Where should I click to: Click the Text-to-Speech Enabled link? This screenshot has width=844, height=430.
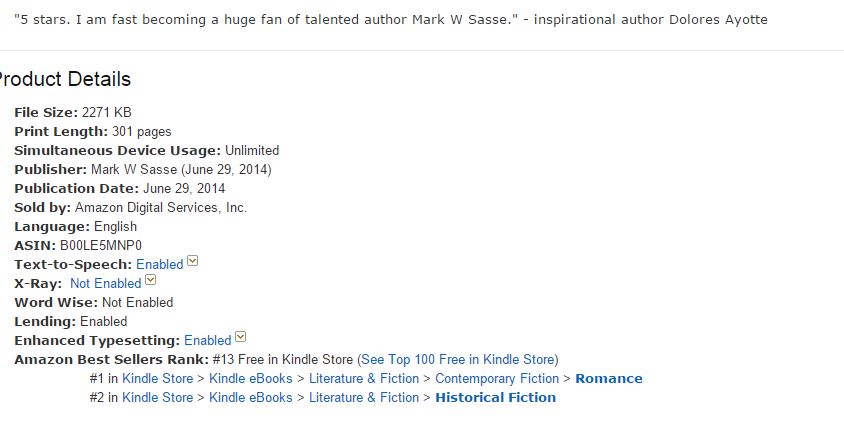click(x=160, y=265)
